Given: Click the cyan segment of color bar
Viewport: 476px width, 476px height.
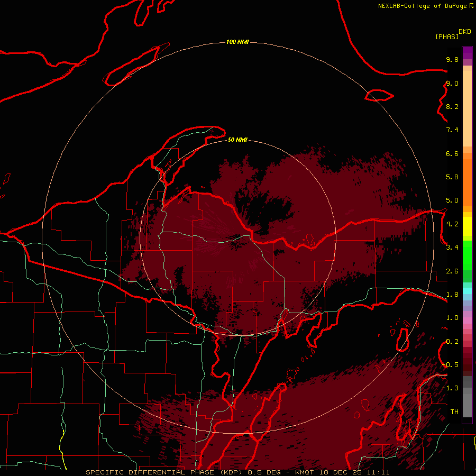Looking at the screenshot, I should coord(467,291).
